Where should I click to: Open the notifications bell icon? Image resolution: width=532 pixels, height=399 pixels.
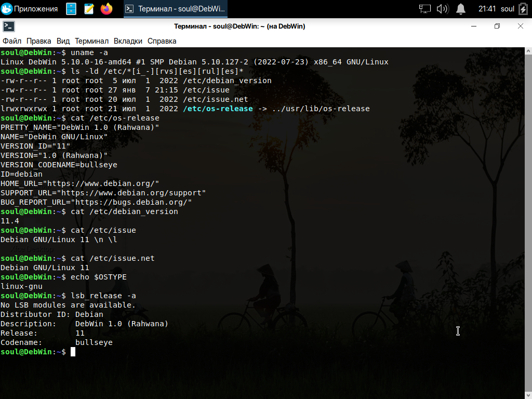pos(460,9)
